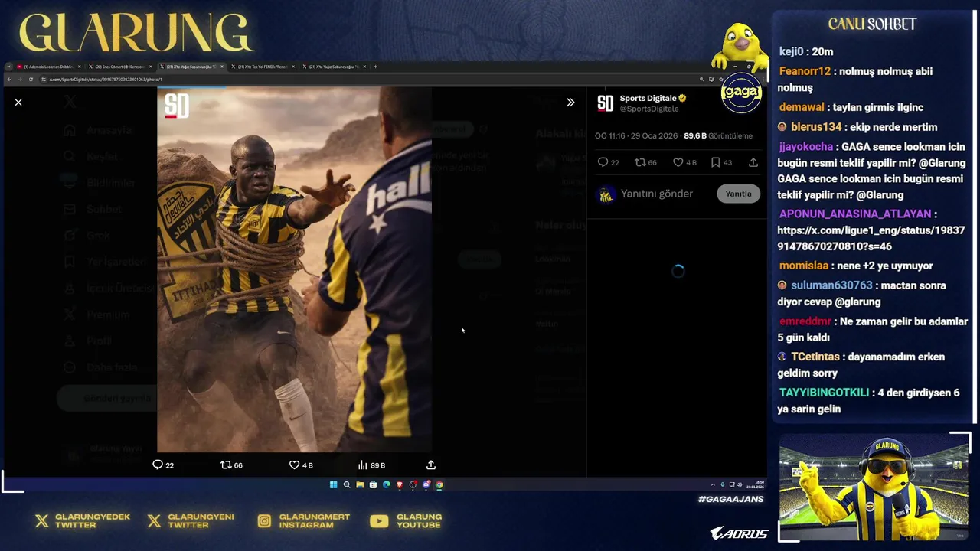The height and width of the screenshot is (551, 980).
Task: Open Microsoft Store from taskbar
Action: click(373, 484)
